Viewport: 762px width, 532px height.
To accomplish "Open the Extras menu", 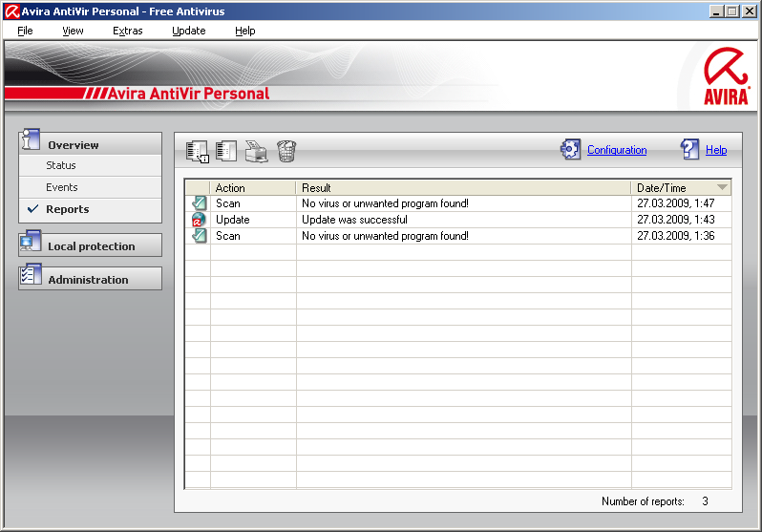I will tap(127, 31).
